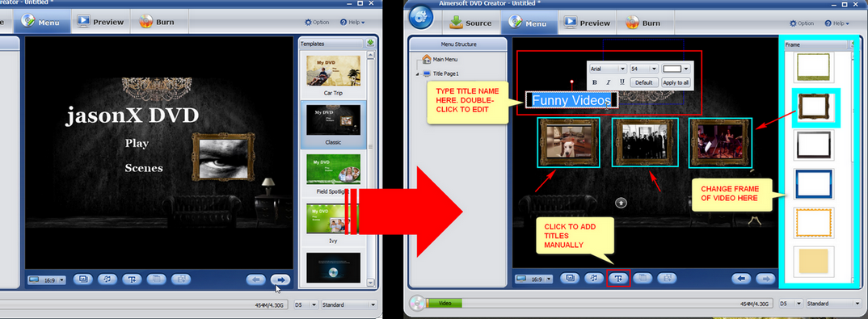Viewport: 868px width, 319px height.
Task: Click the Apply to all button
Action: [676, 82]
